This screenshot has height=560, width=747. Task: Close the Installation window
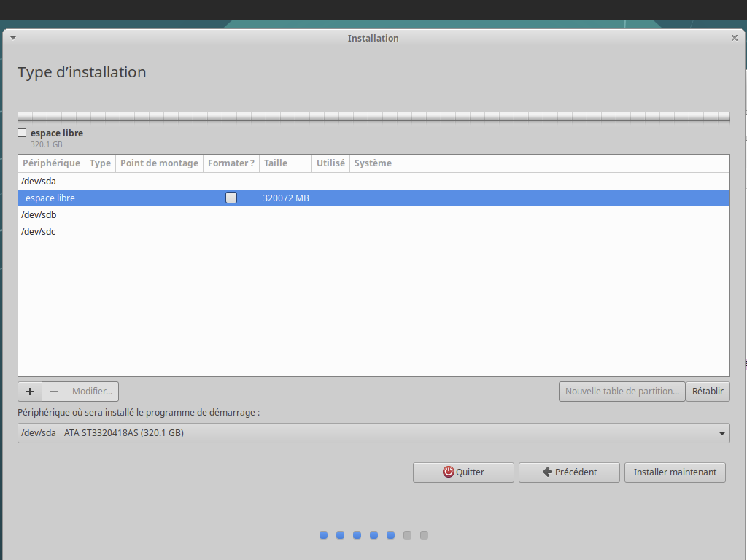[734, 38]
